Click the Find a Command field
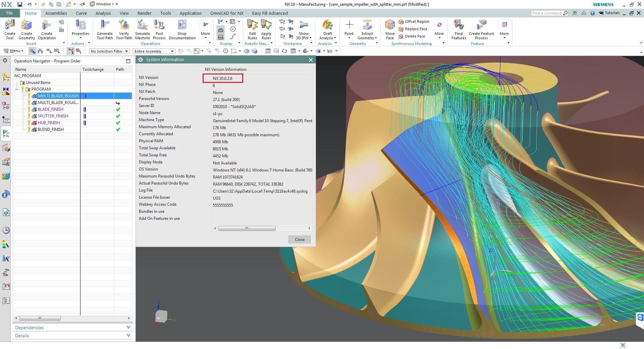 pos(549,13)
